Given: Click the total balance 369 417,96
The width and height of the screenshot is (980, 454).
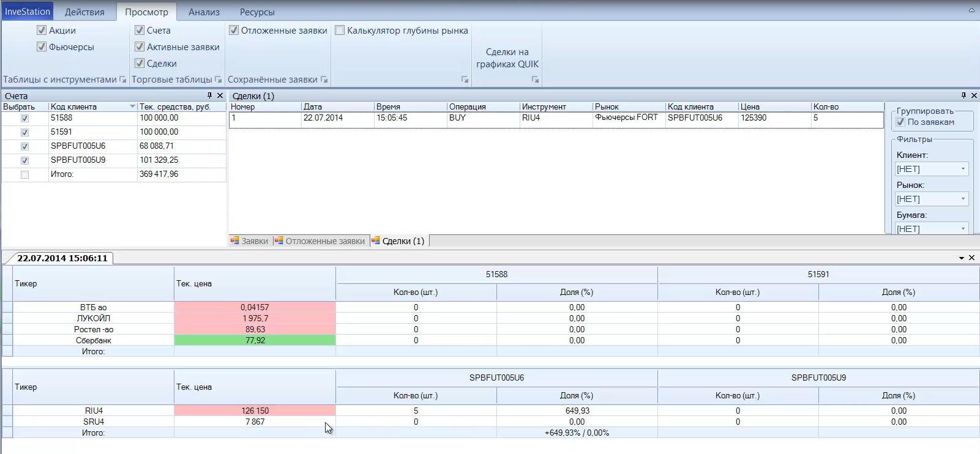Looking at the screenshot, I should [181, 174].
